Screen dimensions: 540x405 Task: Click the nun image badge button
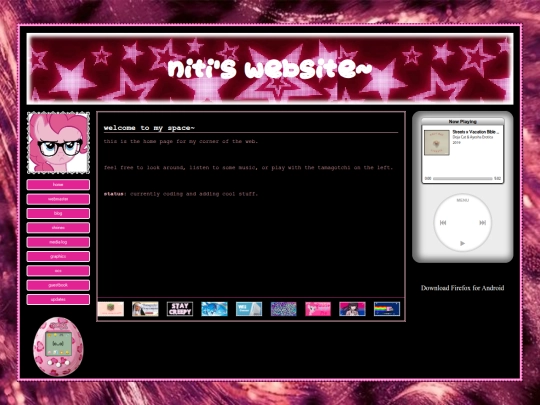145,309
